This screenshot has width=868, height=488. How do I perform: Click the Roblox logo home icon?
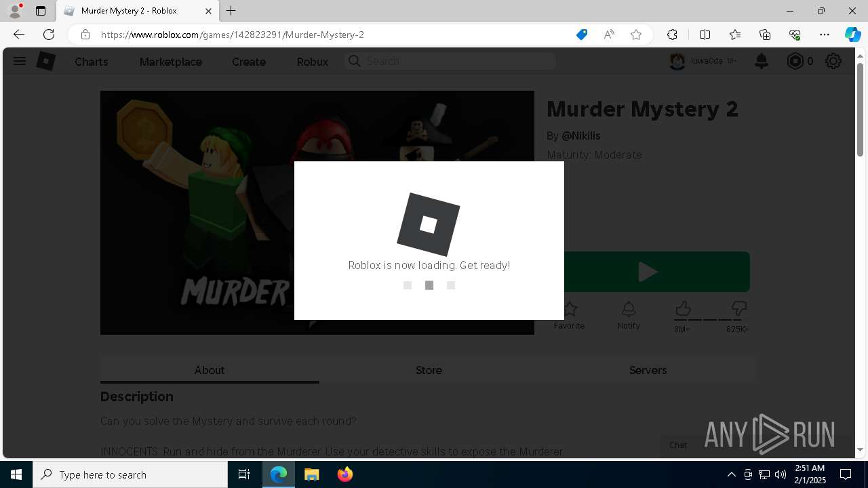point(45,61)
